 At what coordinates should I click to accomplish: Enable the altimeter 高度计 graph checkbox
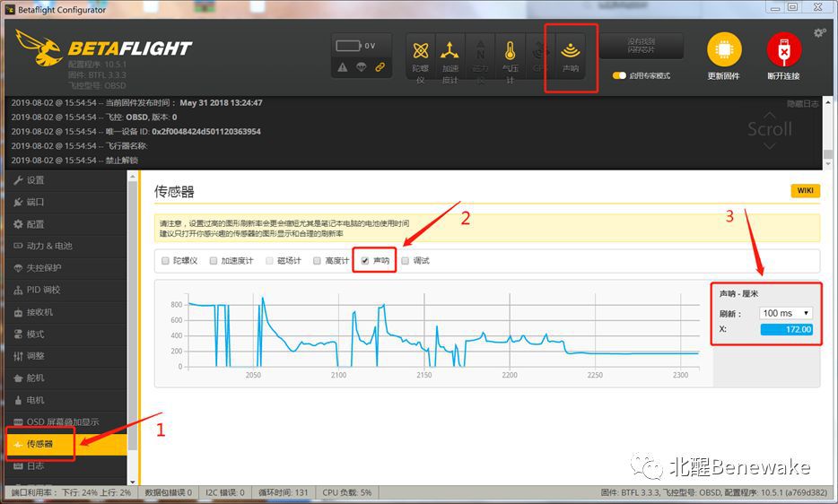(x=317, y=261)
